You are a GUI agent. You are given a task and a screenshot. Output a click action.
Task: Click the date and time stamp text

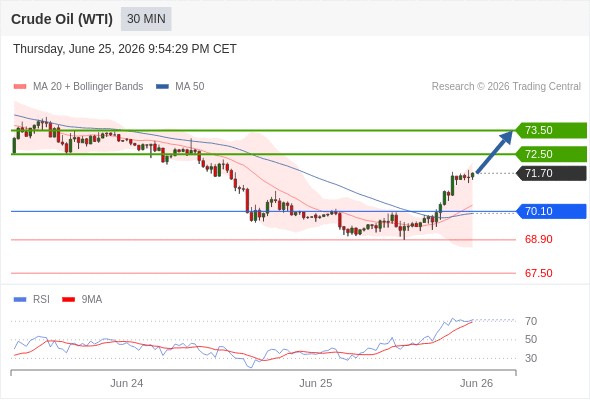coord(125,49)
